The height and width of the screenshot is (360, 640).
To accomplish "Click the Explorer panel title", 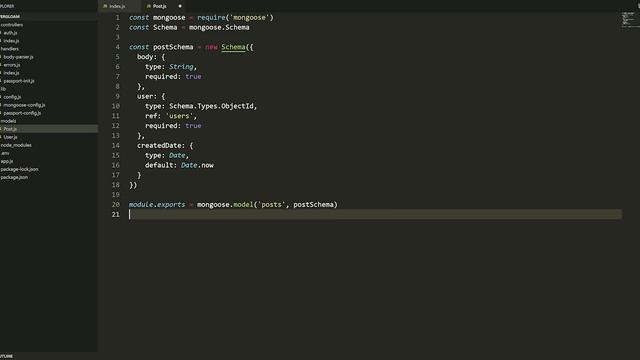I will 7,6.
